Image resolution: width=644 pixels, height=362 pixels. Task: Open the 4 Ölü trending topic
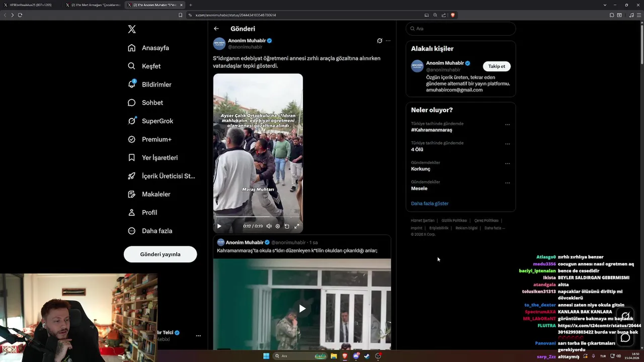point(417,149)
